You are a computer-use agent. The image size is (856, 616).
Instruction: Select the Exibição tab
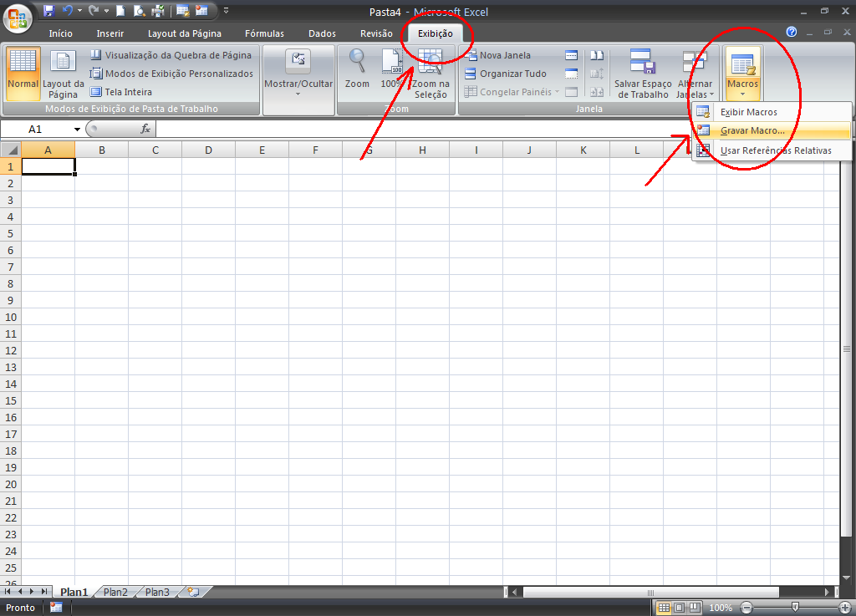435,33
